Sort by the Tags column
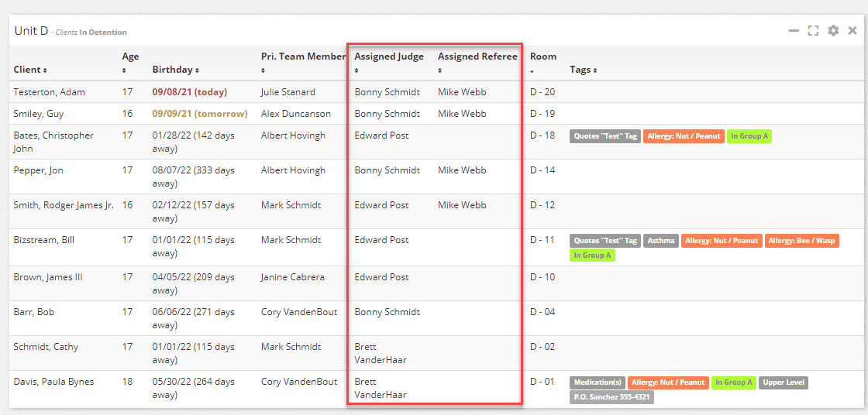868x415 pixels. pos(583,70)
